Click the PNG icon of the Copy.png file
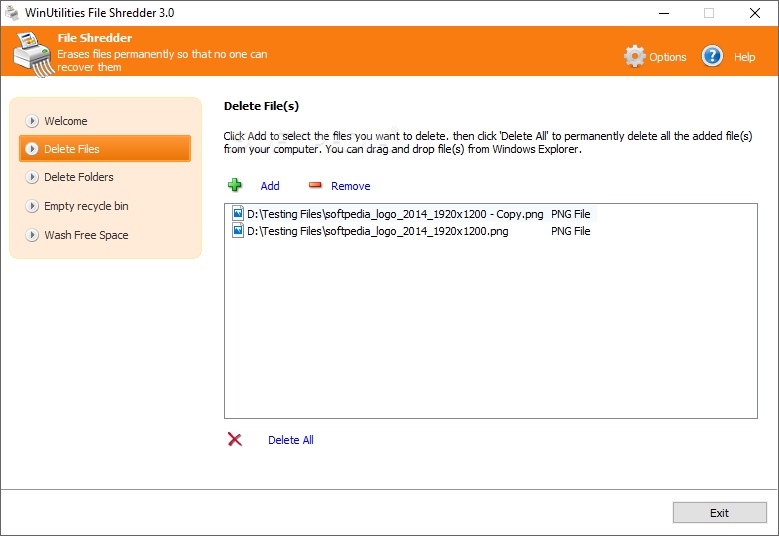Screen dimensions: 779x536 [238, 214]
